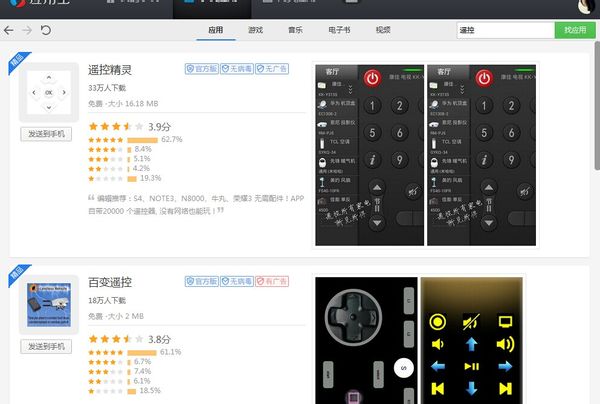Click the green 找应用 search button

click(575, 30)
